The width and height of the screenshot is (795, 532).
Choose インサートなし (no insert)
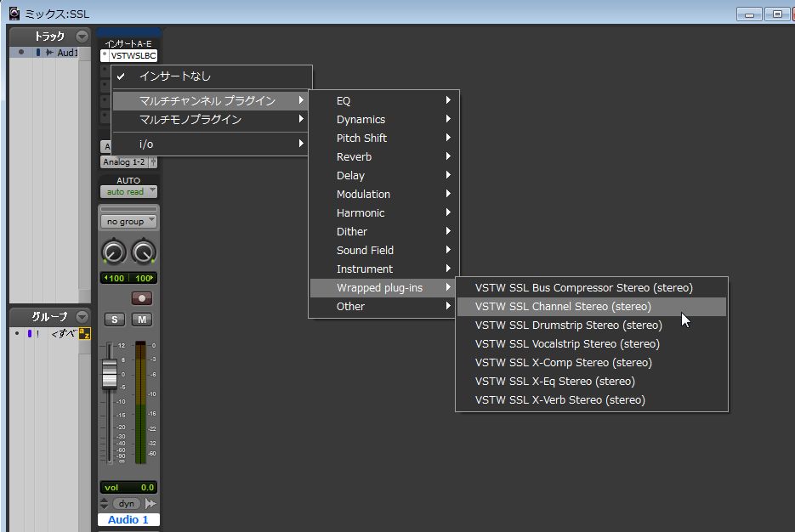212,76
